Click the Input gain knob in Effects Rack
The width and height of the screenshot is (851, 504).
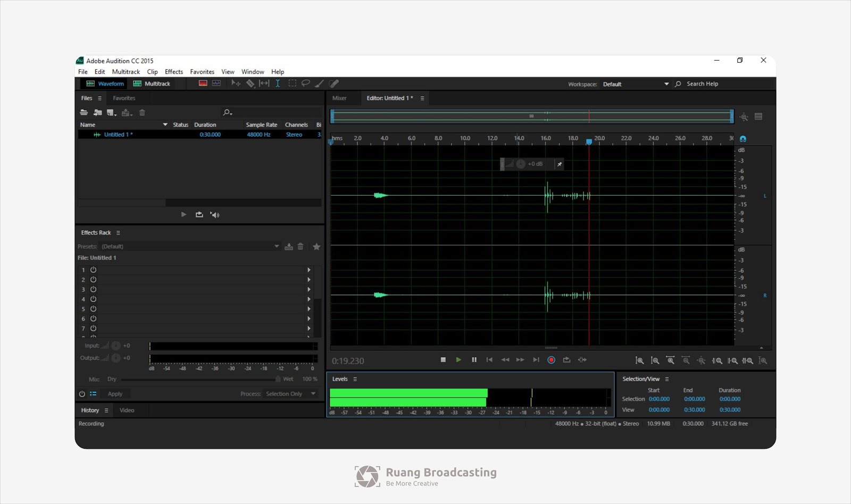(116, 346)
